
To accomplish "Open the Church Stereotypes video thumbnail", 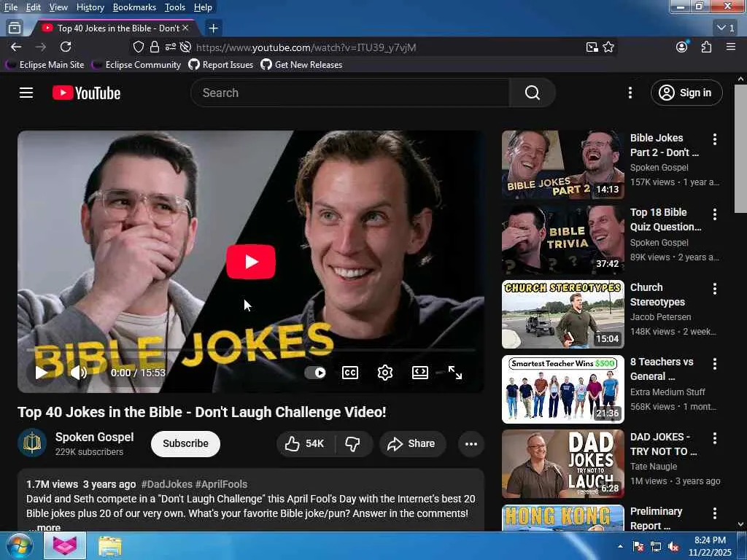I will coord(562,314).
